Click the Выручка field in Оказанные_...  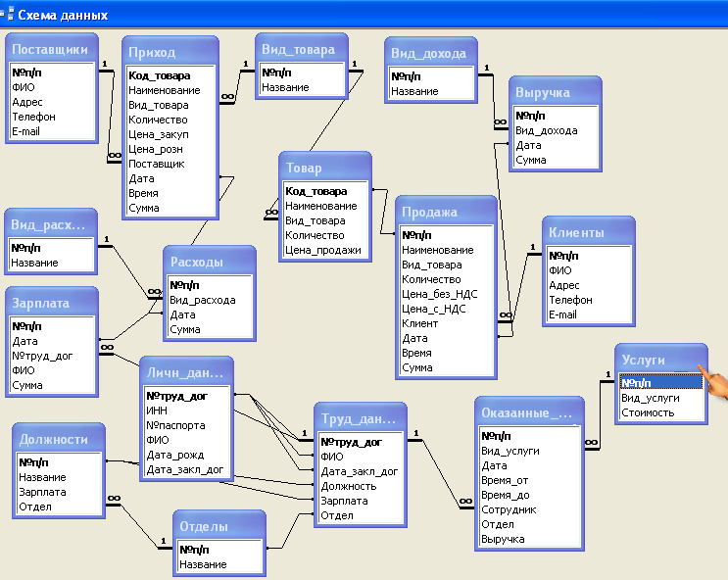point(529,539)
